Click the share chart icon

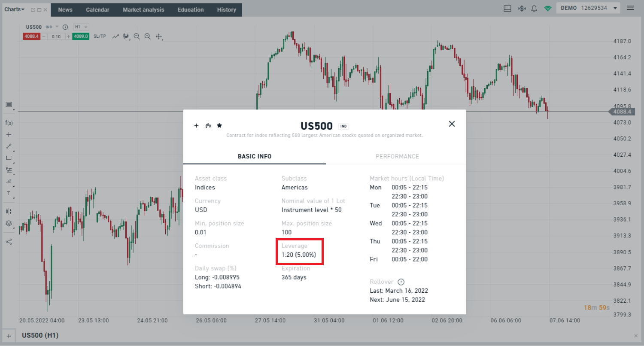point(9,242)
